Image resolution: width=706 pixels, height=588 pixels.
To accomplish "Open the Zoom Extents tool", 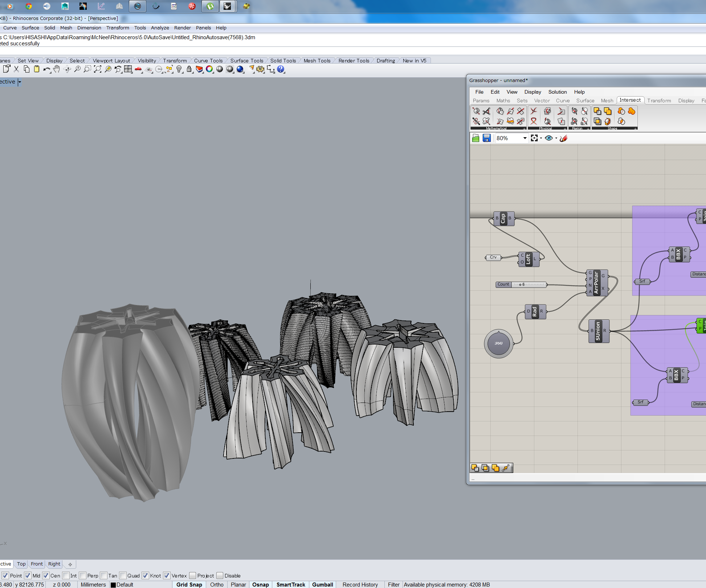I will (98, 69).
